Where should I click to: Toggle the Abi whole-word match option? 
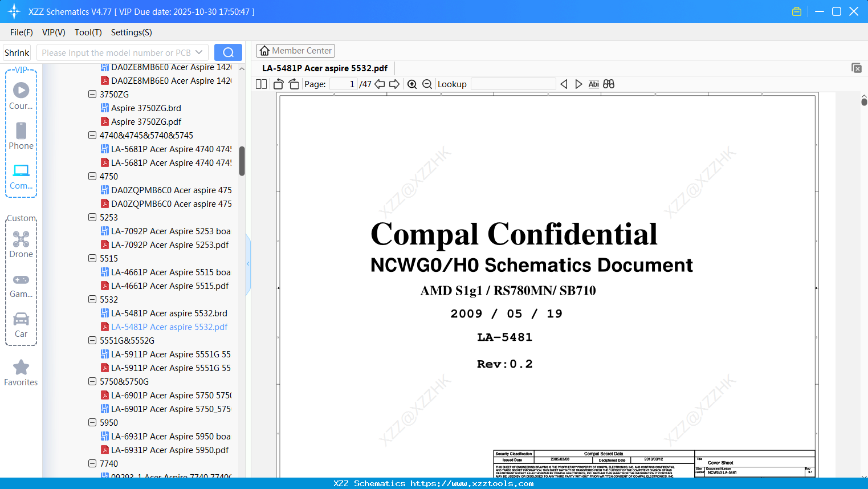[x=594, y=84]
